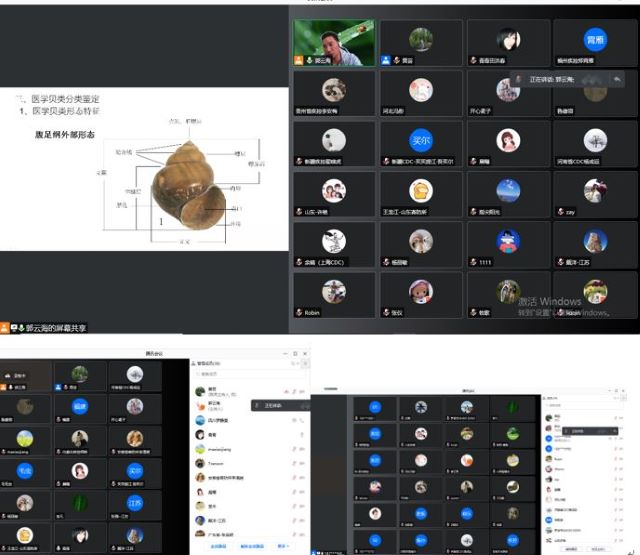Screen dimensions: 640x555
Task: Click the microphone icon on zay's tile
Action: click(560, 212)
